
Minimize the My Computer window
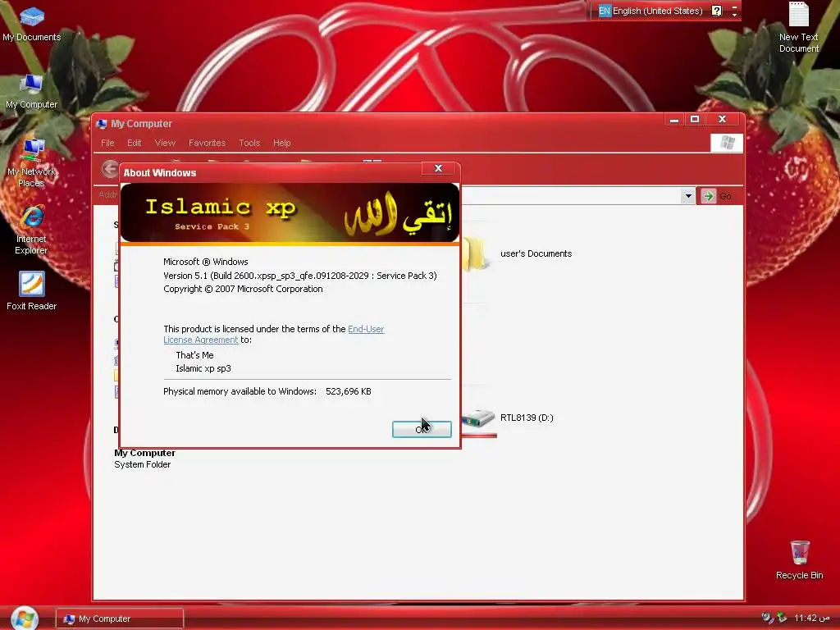674,119
